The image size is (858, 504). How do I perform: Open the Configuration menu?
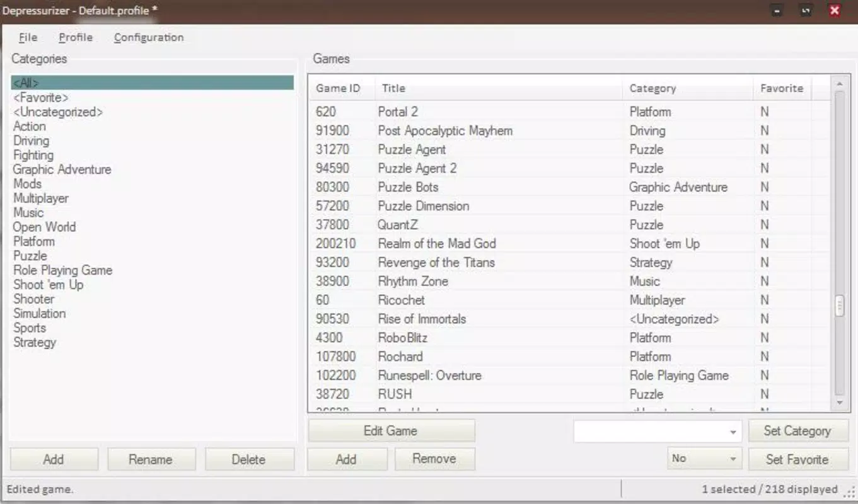point(149,37)
